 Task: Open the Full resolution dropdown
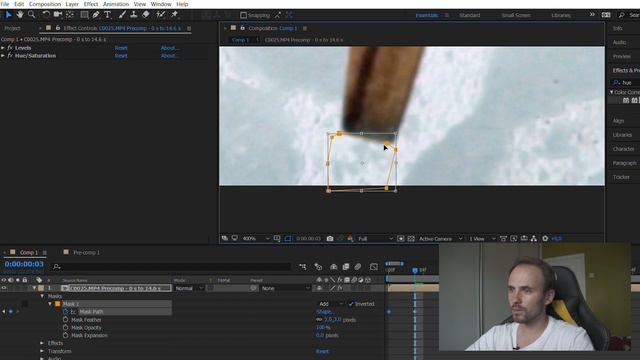click(x=375, y=238)
